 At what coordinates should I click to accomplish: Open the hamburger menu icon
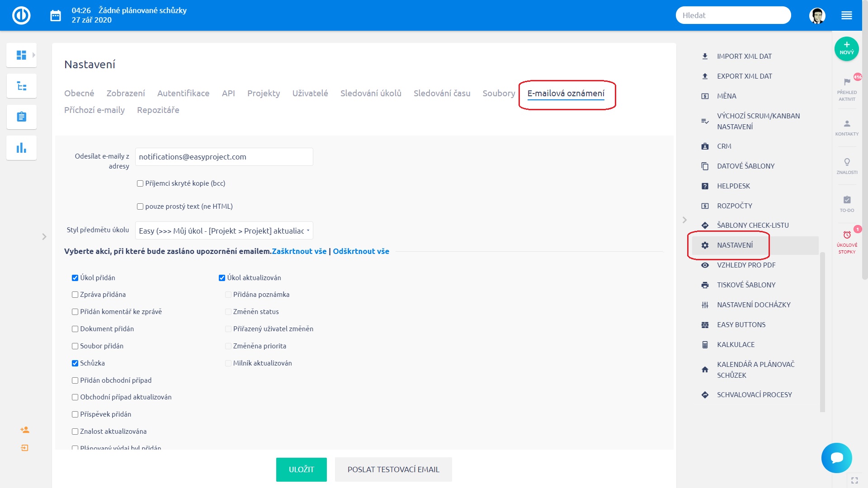846,16
